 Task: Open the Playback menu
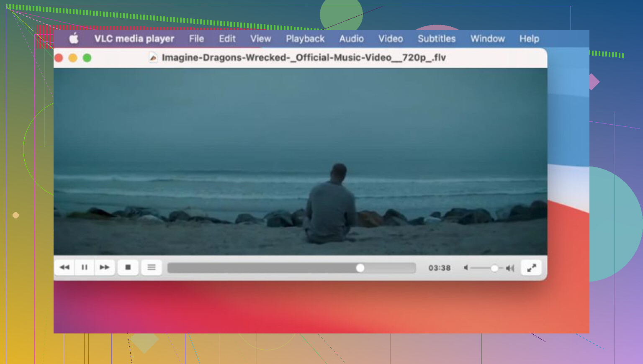(x=305, y=38)
